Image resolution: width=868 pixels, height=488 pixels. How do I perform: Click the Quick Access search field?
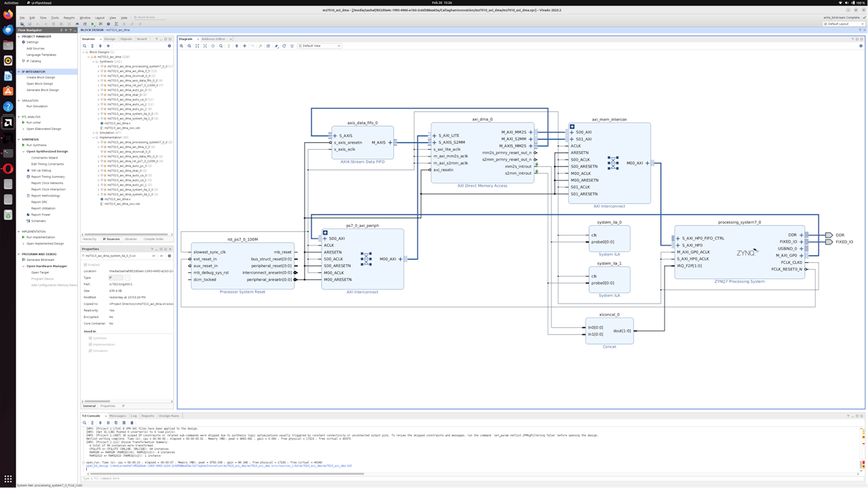coord(149,18)
